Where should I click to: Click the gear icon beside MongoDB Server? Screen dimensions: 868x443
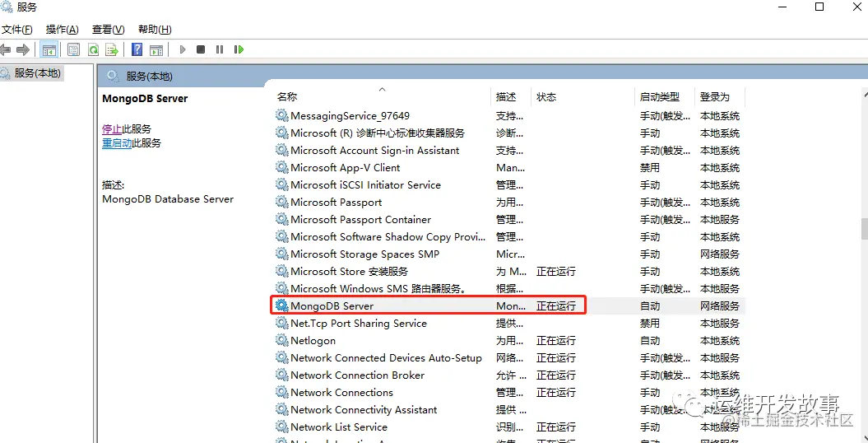pyautogui.click(x=282, y=305)
